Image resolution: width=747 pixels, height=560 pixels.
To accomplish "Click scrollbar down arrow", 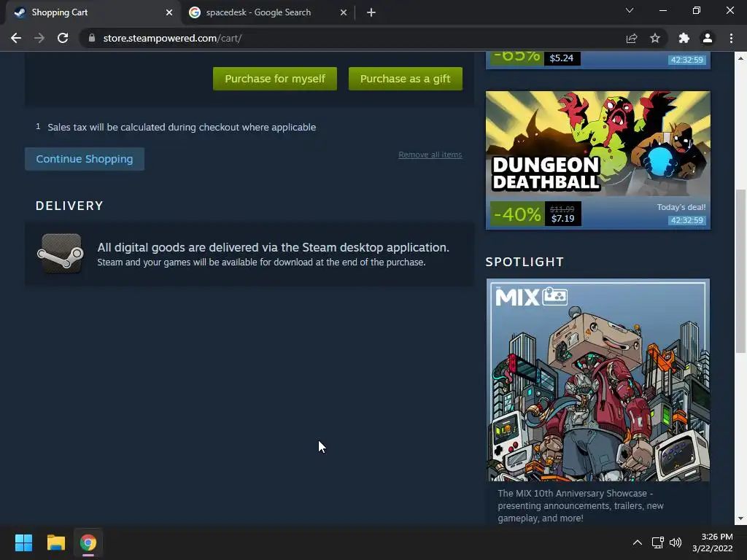I will 740,518.
